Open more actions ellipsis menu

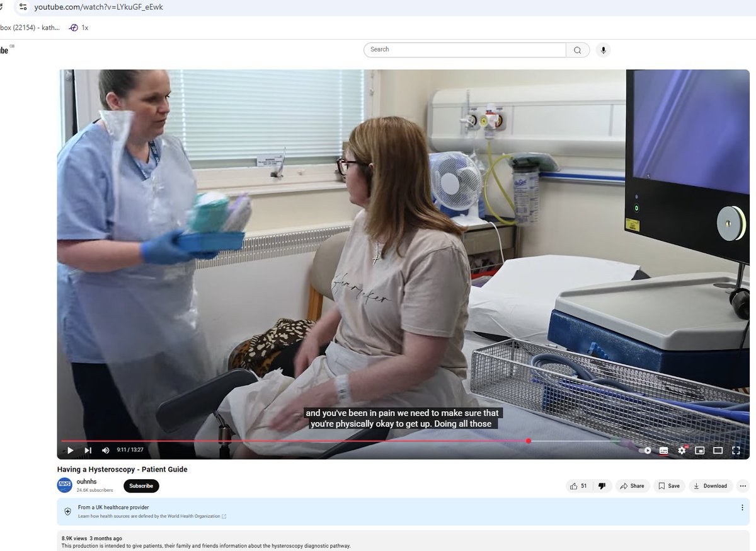tap(743, 486)
